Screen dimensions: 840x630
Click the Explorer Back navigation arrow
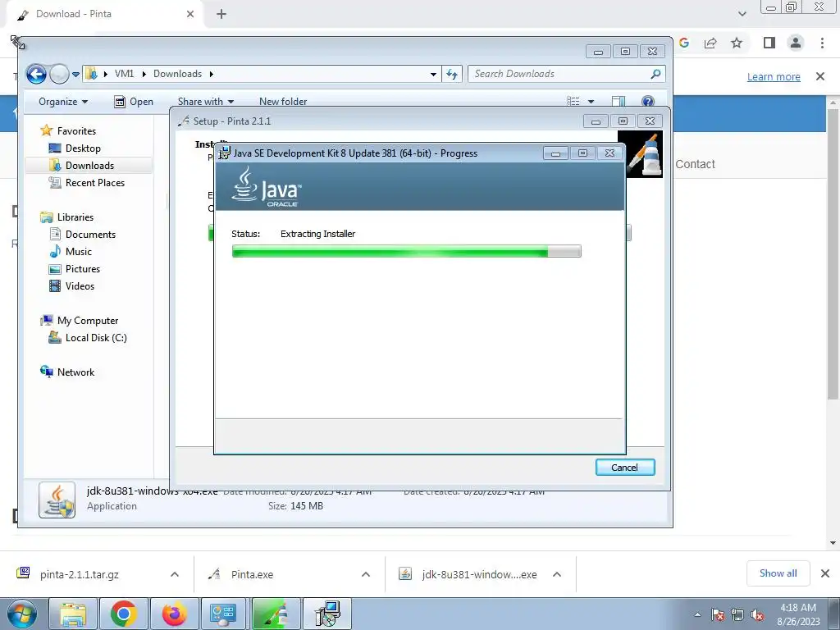(36, 74)
